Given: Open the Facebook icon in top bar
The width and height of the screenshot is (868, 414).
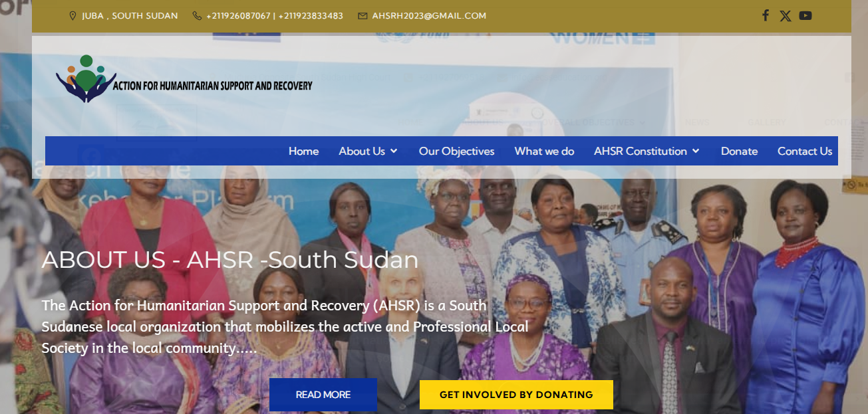Looking at the screenshot, I should pyautogui.click(x=766, y=15).
